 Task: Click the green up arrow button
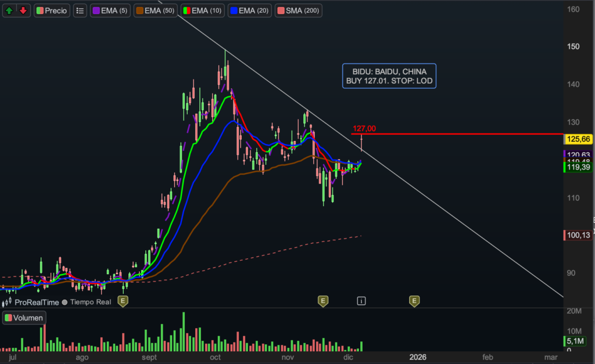click(x=9, y=10)
